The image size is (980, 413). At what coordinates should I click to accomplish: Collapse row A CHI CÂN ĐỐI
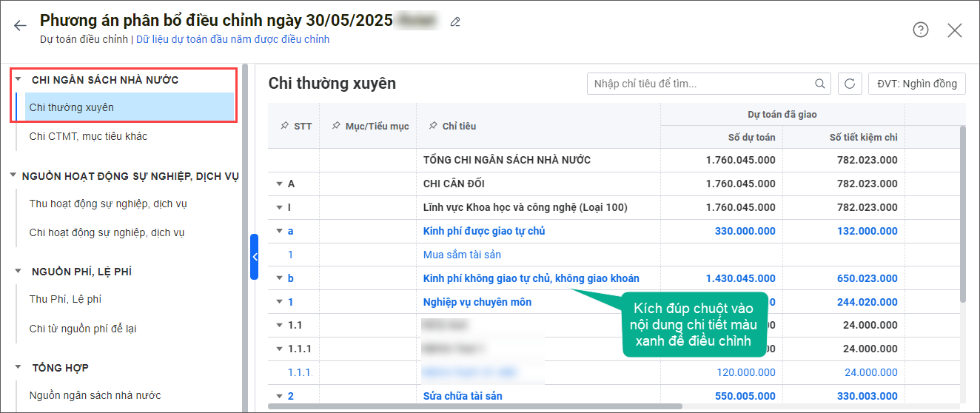[280, 184]
